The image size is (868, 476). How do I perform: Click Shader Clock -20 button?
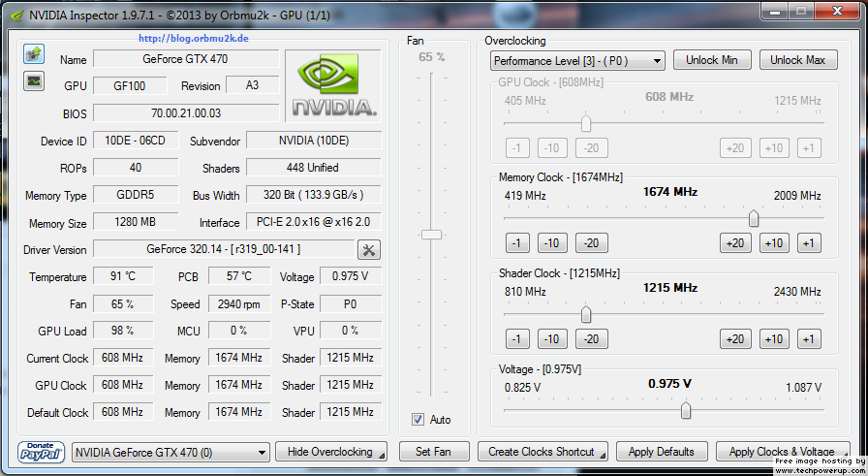click(x=591, y=339)
